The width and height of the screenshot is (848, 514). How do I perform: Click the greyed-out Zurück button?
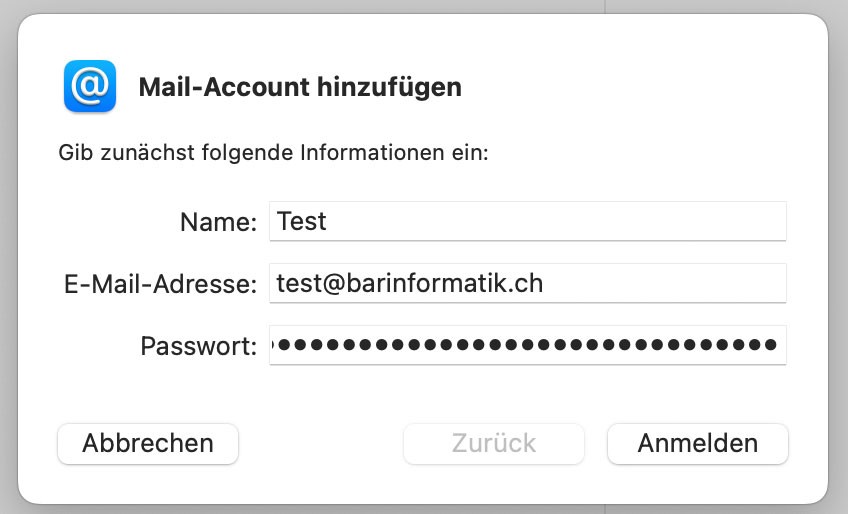point(494,443)
